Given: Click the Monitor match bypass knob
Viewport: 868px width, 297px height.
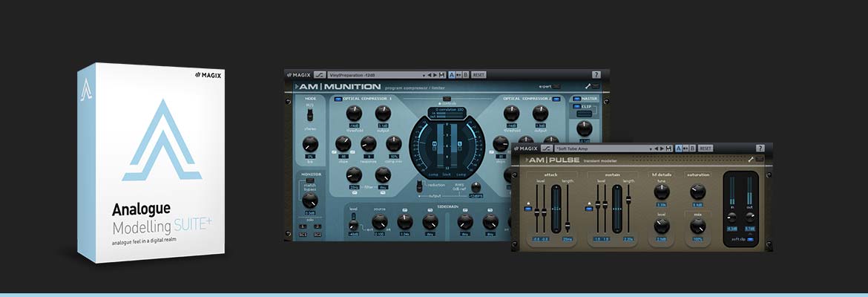Looking at the screenshot, I should pyautogui.click(x=310, y=200).
